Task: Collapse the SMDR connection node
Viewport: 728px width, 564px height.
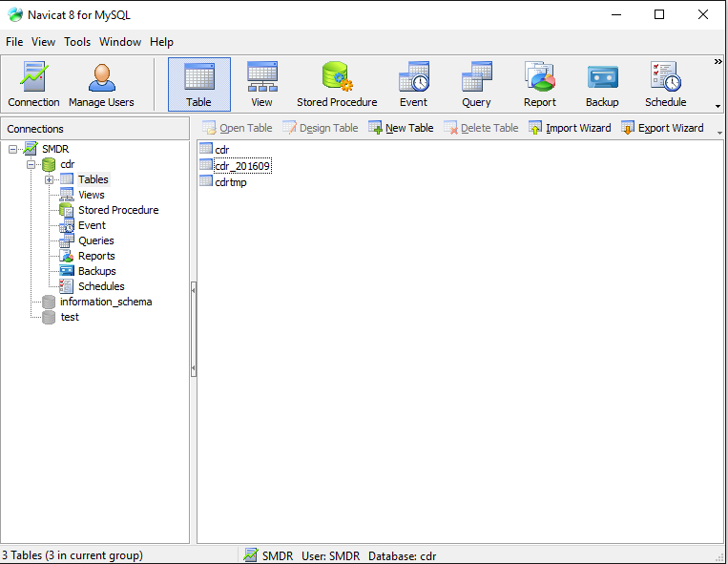Action: tap(13, 149)
